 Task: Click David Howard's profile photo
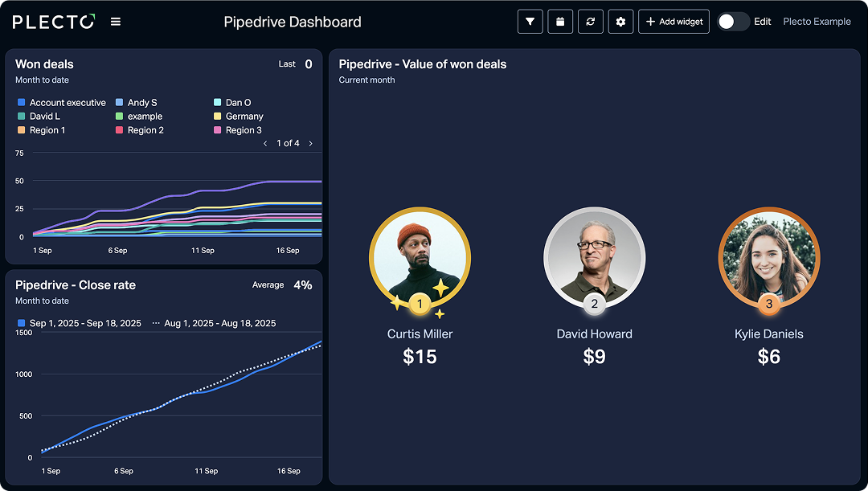point(594,257)
